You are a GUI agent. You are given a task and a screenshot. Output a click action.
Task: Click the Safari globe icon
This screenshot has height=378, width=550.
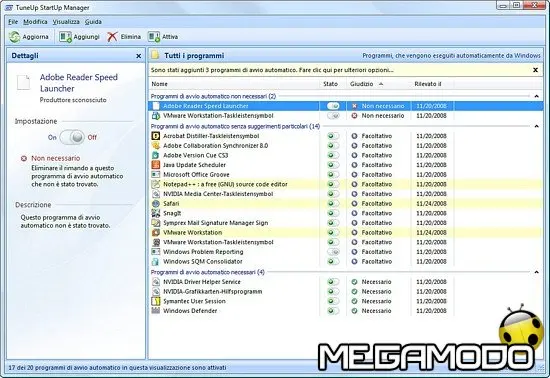156,203
